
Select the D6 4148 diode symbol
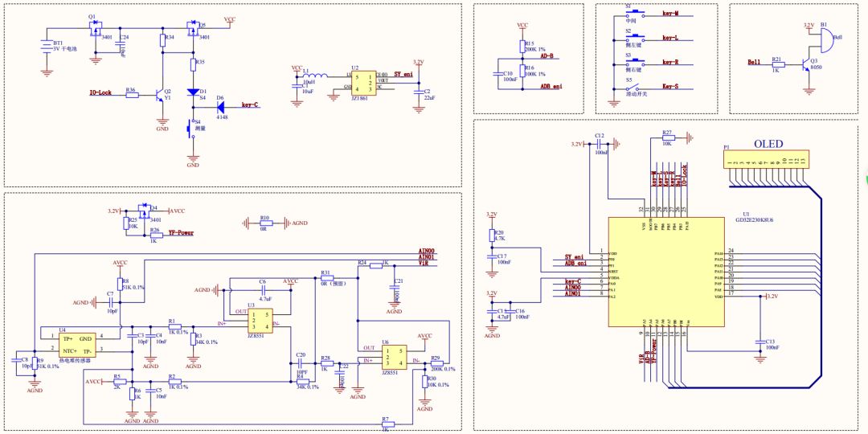[220, 106]
